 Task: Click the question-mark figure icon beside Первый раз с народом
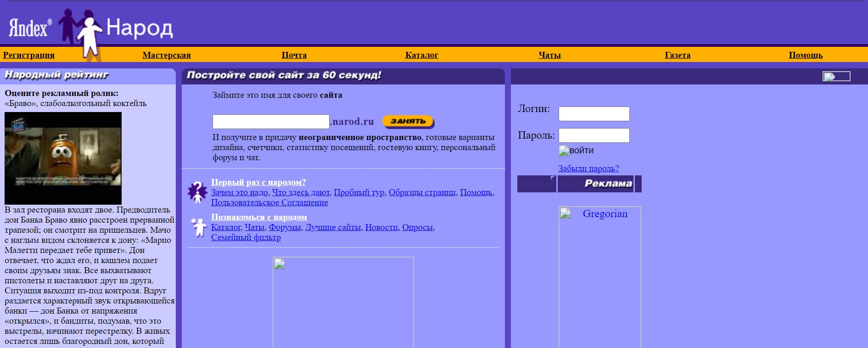197,192
